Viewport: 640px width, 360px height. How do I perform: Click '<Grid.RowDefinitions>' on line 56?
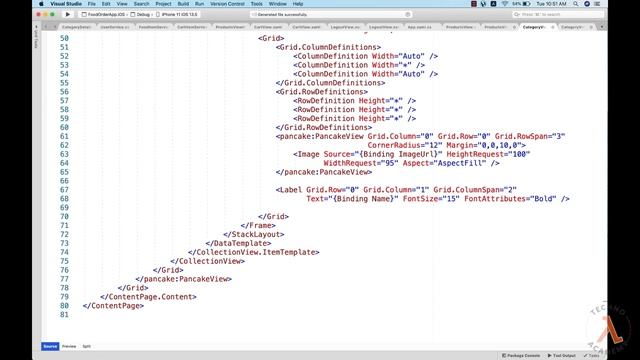[x=322, y=92]
